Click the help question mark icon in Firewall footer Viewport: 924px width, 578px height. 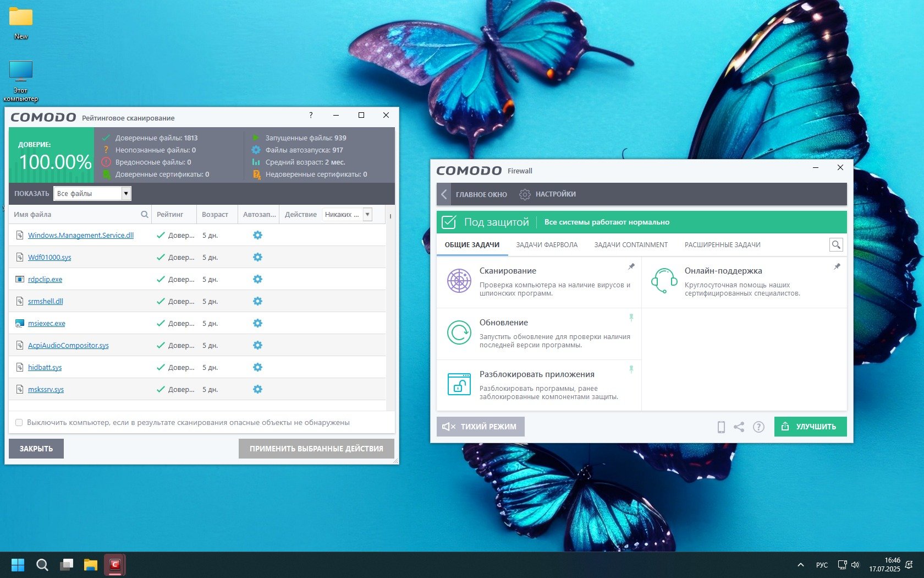coord(758,427)
